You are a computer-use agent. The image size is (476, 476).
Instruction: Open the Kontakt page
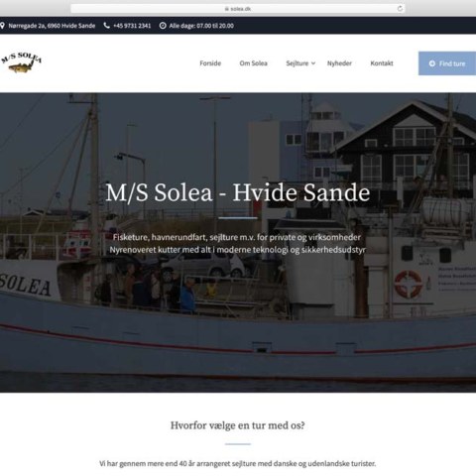[x=382, y=63]
